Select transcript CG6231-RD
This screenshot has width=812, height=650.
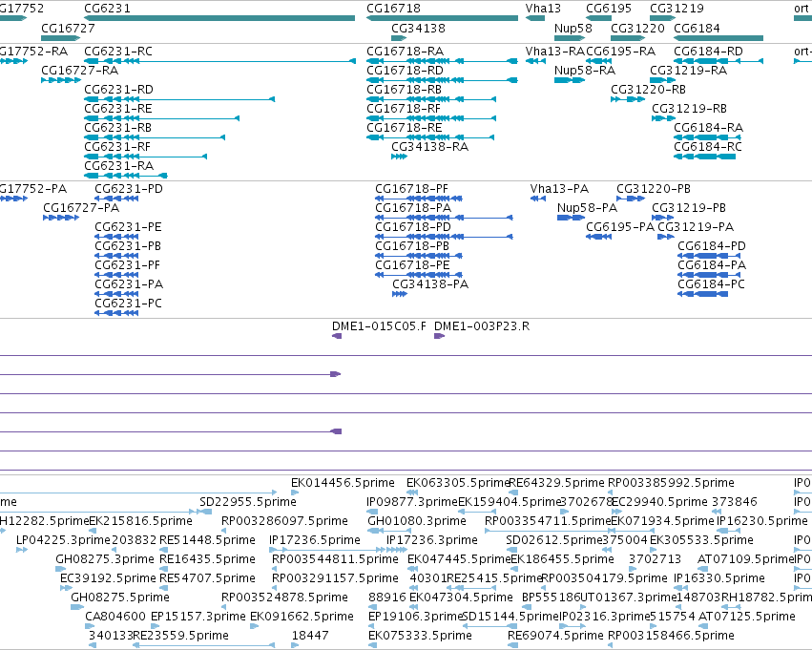click(179, 99)
